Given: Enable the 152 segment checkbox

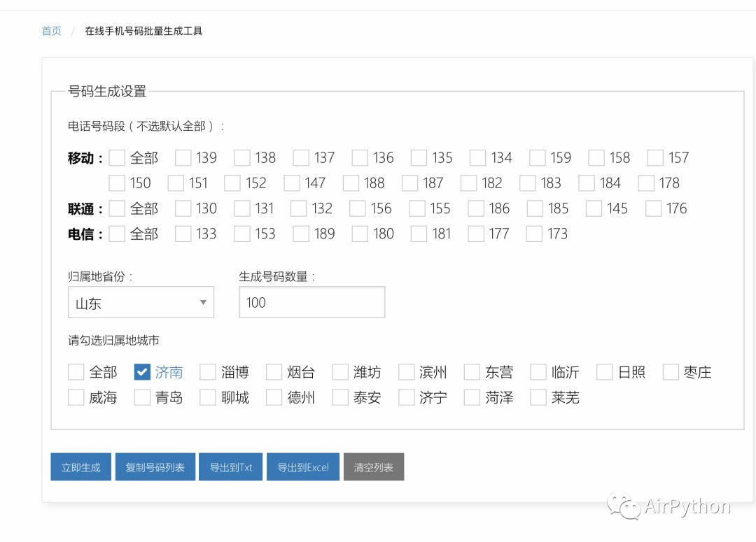Looking at the screenshot, I should coord(232,183).
